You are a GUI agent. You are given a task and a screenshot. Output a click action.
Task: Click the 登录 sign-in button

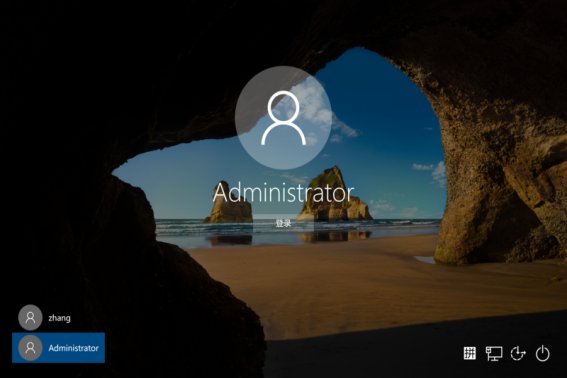click(x=283, y=223)
